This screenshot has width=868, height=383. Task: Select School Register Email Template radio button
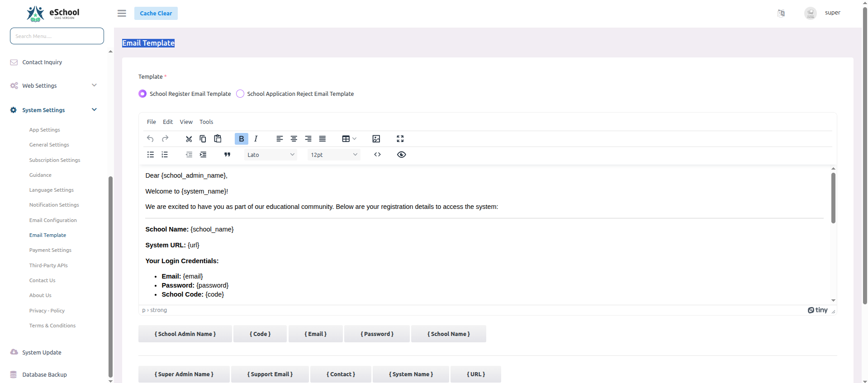point(142,94)
